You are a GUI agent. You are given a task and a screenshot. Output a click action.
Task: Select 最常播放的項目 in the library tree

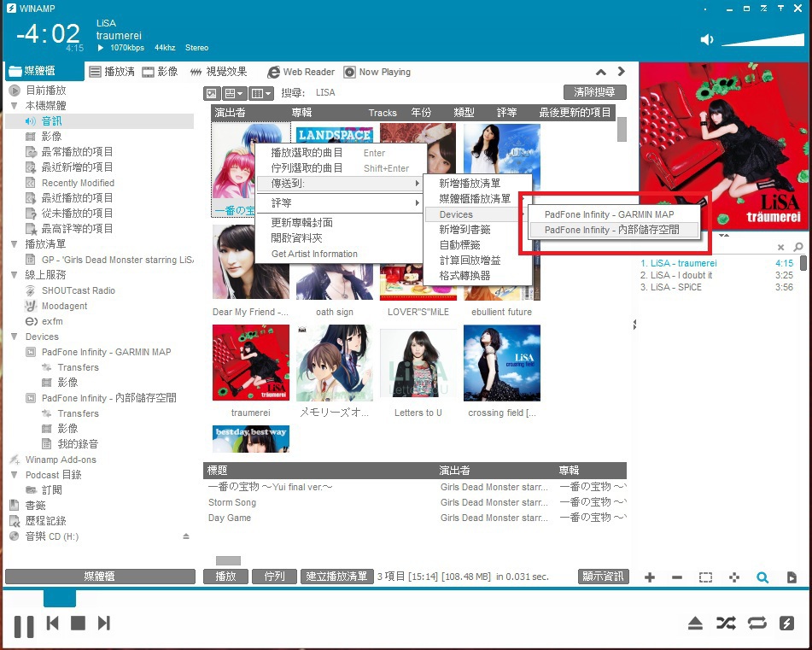point(77,152)
